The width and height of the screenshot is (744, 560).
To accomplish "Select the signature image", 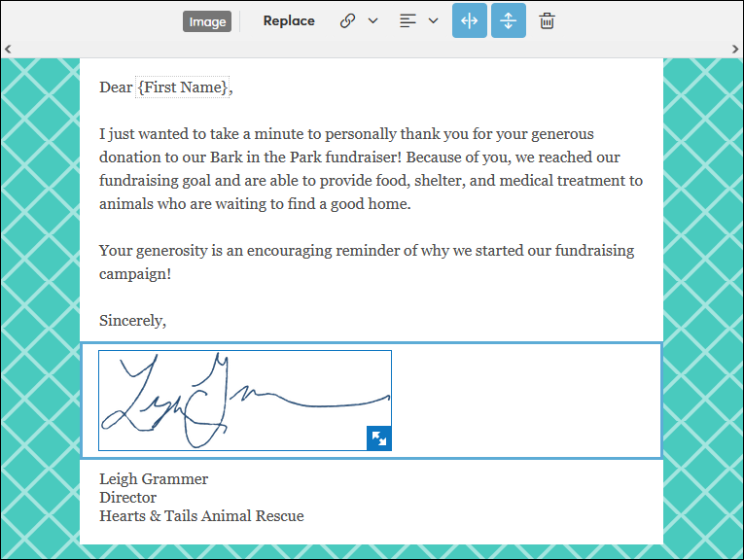I will click(243, 400).
